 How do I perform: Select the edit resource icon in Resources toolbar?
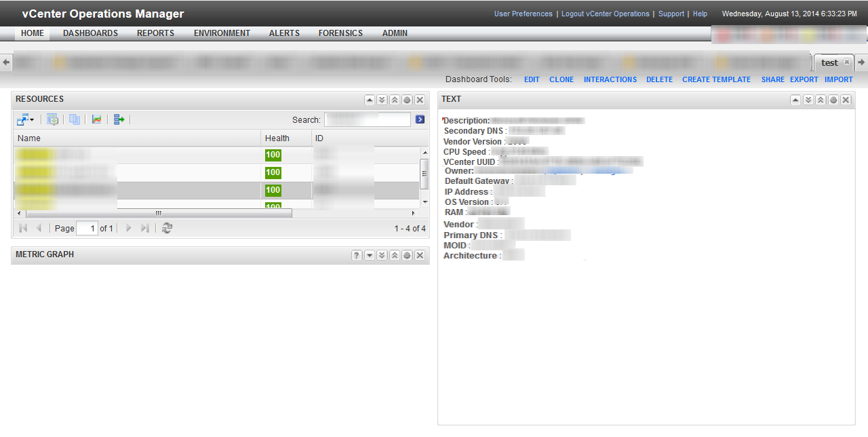[53, 119]
